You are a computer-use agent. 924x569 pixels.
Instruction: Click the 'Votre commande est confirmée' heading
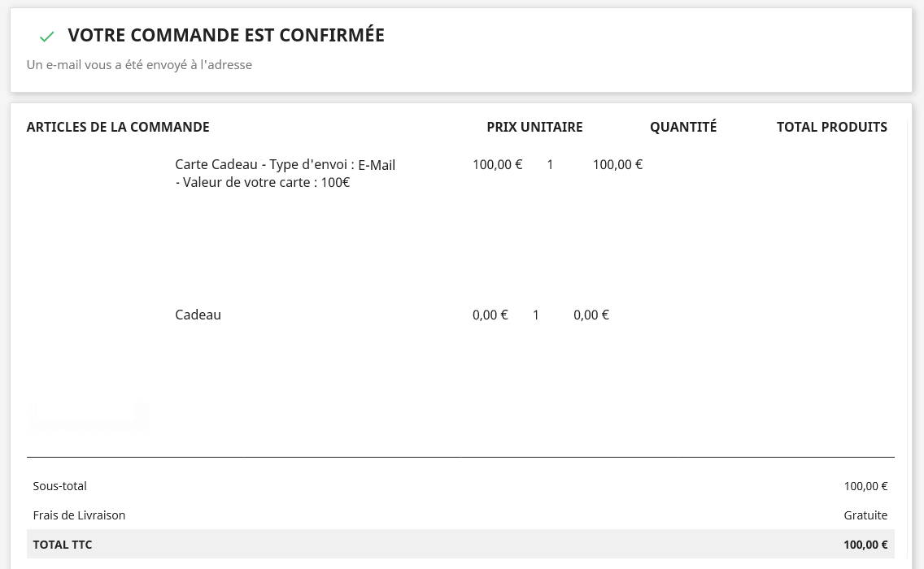click(226, 35)
